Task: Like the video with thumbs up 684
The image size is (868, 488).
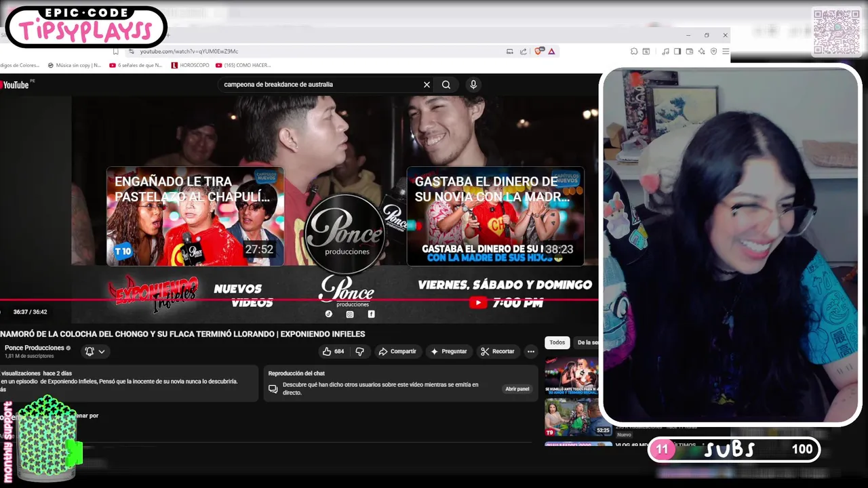Action: click(333, 351)
